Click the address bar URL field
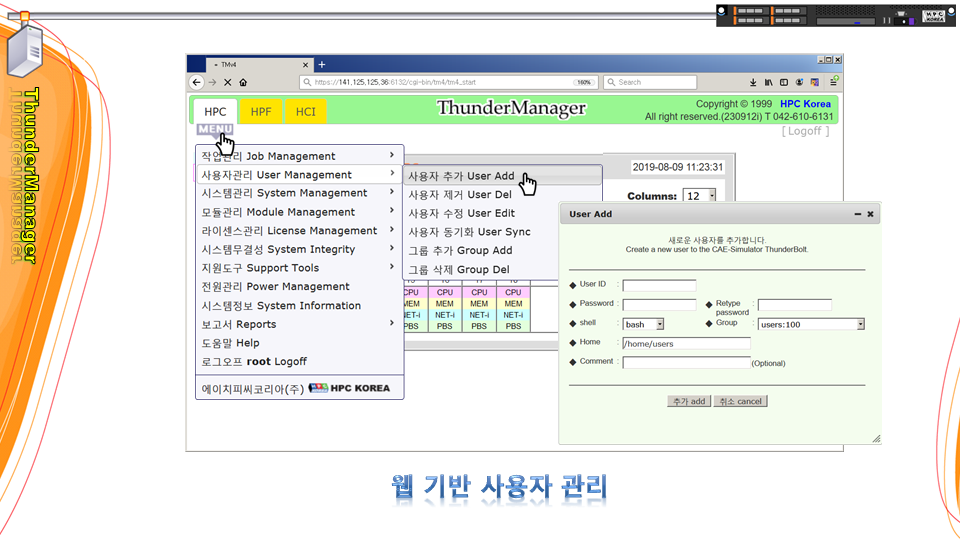The image size is (960, 540). (449, 82)
